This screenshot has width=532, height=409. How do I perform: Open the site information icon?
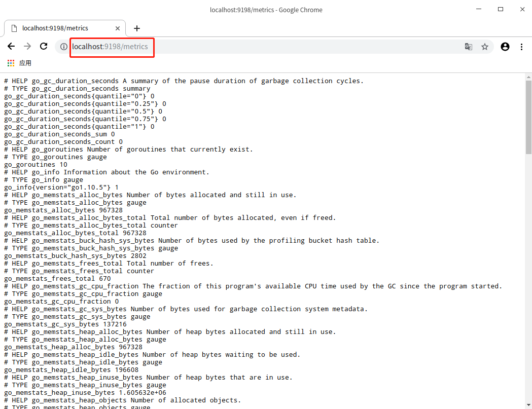pos(64,47)
